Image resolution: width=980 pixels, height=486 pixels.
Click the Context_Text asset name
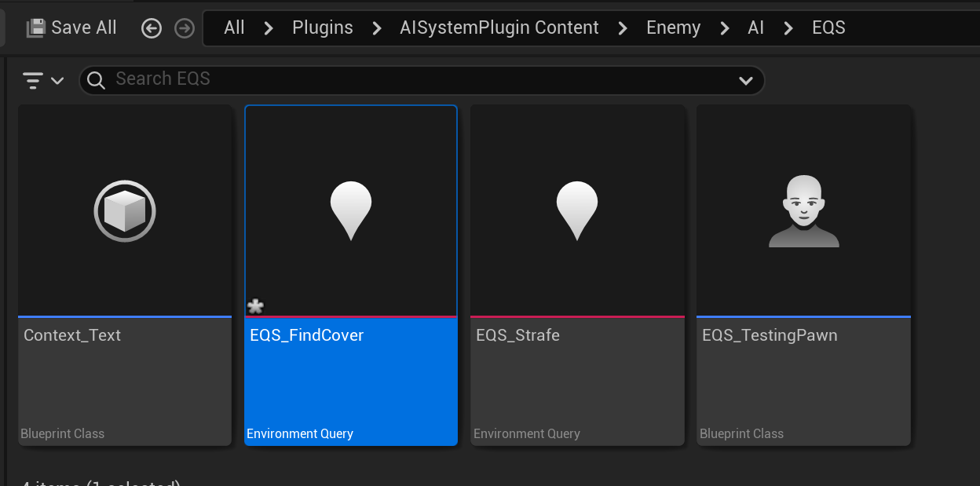(72, 335)
